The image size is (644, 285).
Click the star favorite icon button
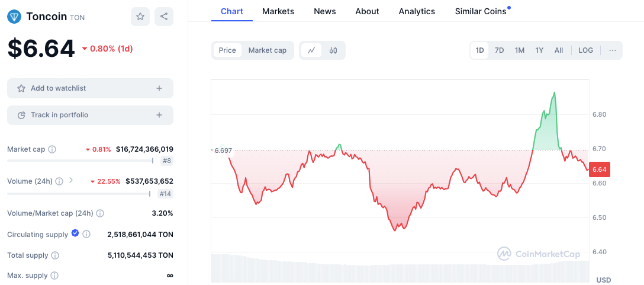[140, 17]
